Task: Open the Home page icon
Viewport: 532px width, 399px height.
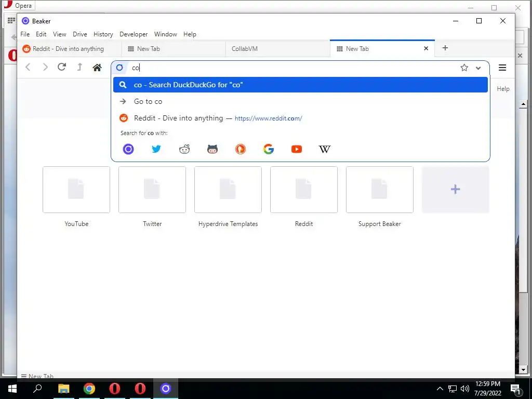Action: click(97, 68)
